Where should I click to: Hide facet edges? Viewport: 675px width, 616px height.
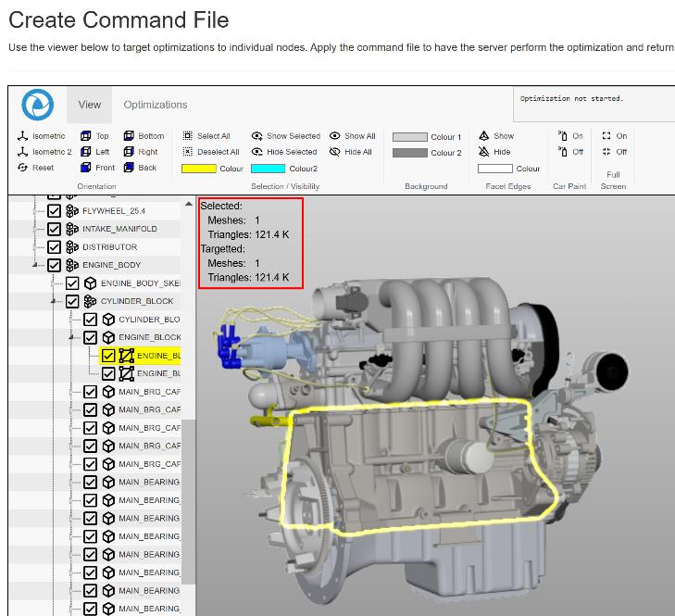coord(494,152)
